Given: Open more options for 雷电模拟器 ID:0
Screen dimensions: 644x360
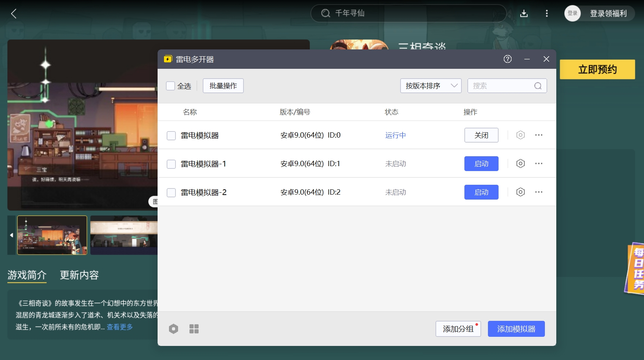Looking at the screenshot, I should (x=539, y=135).
